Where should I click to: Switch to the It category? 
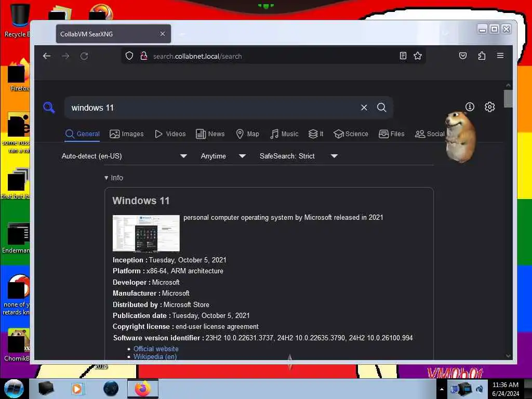tap(315, 134)
